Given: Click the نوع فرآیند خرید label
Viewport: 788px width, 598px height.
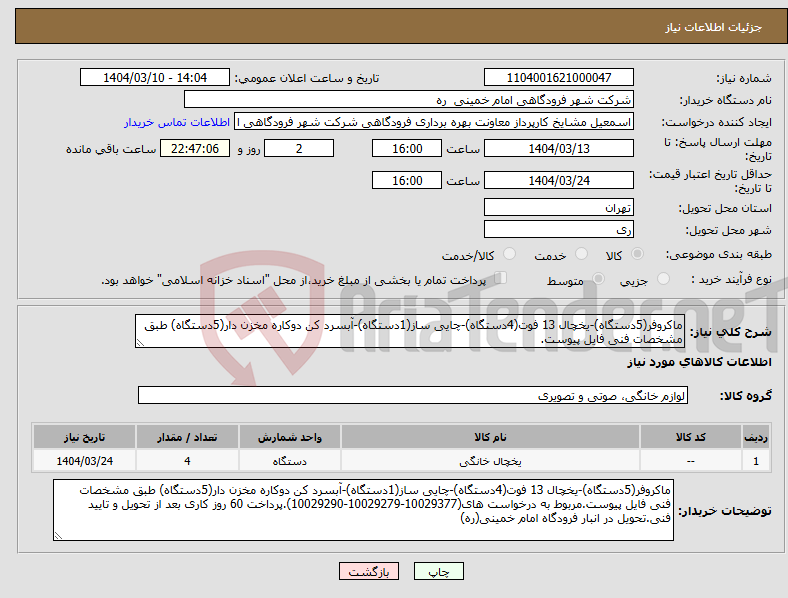Looking at the screenshot, I should pyautogui.click(x=731, y=279).
